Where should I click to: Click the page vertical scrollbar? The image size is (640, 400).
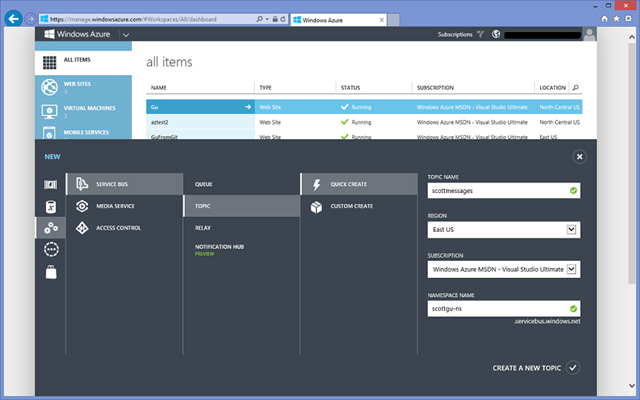tap(631, 163)
